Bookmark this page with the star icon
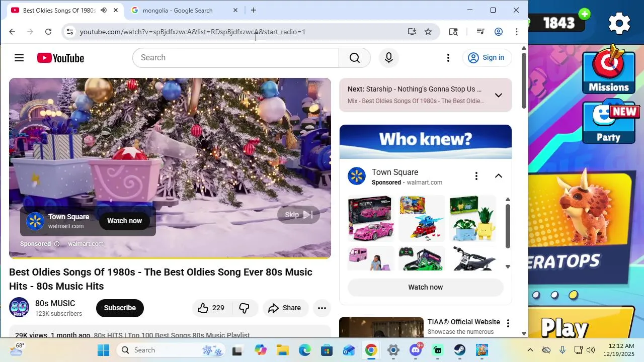 pos(428,32)
